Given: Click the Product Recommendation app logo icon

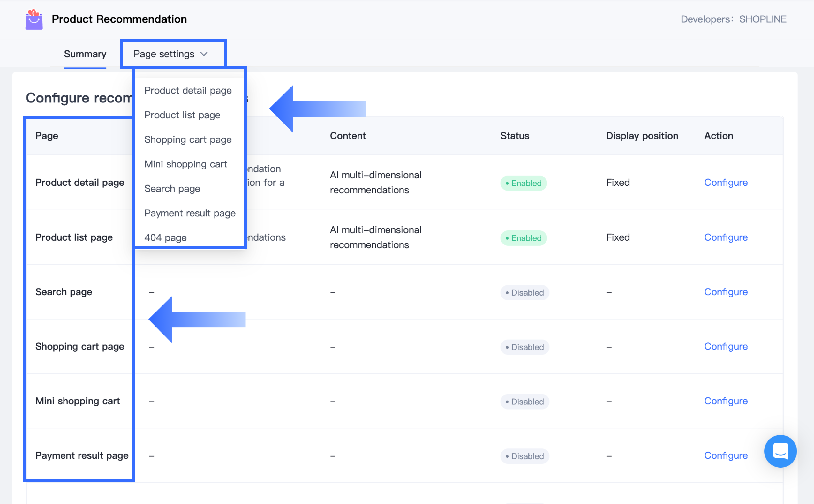Looking at the screenshot, I should [x=34, y=19].
